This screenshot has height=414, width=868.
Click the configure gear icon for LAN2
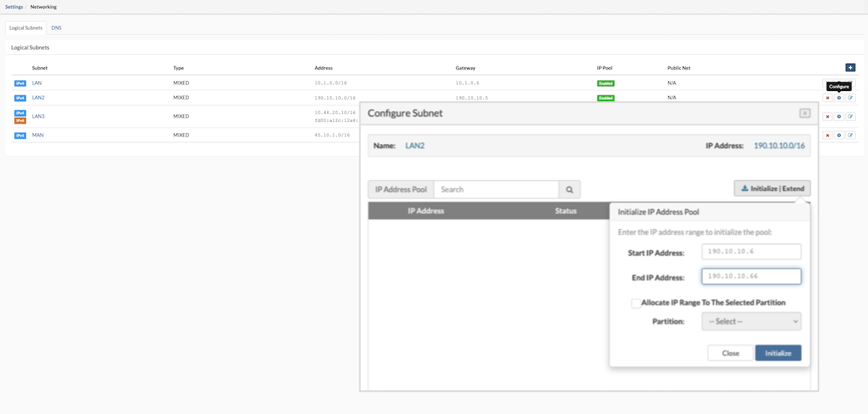(x=839, y=98)
